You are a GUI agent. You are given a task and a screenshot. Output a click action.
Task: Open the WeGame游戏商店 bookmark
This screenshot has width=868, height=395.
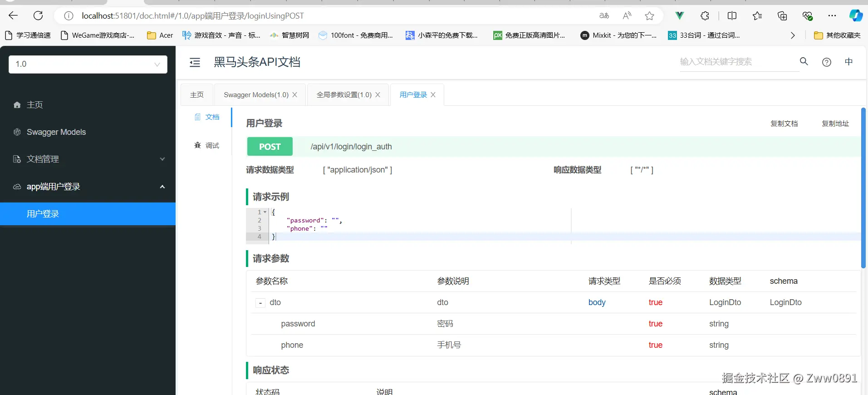tap(98, 35)
